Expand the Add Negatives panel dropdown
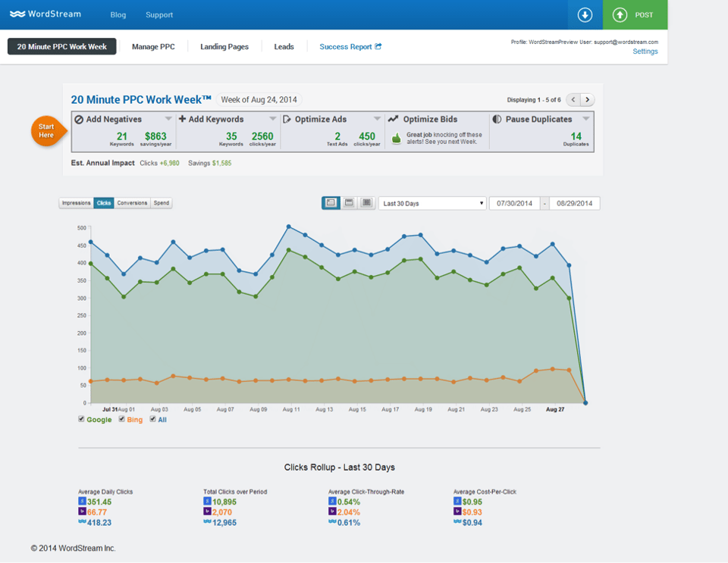 (170, 119)
